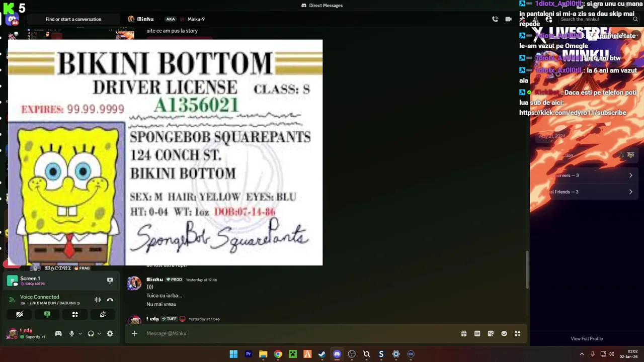Screen dimensions: 644x362
Task: Click the TUFF server tag badge
Action: click(x=169, y=319)
